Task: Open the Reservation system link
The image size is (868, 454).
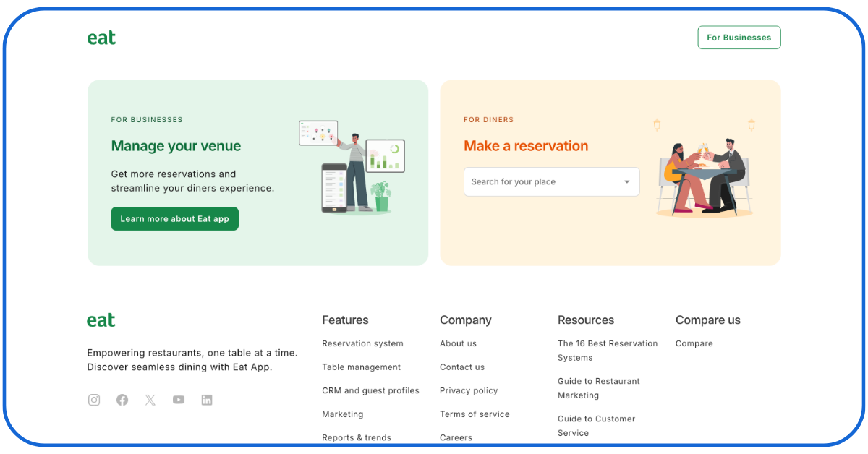Action: coord(362,343)
